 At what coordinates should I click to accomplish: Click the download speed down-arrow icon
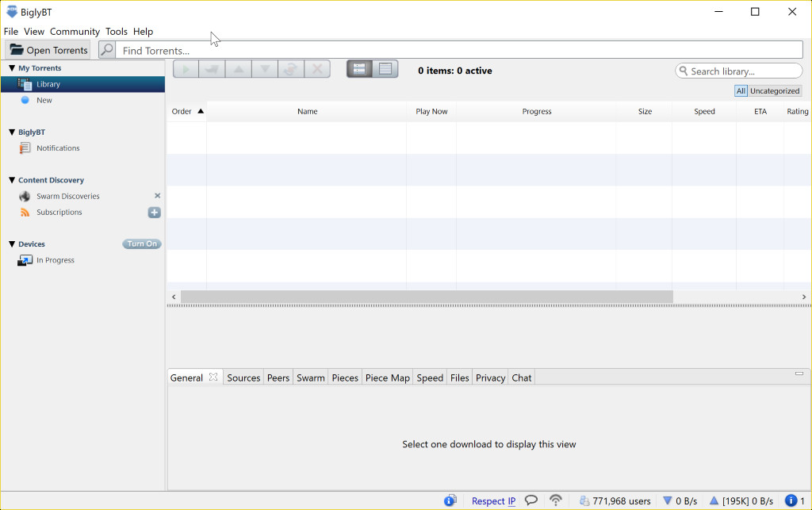[668, 500]
